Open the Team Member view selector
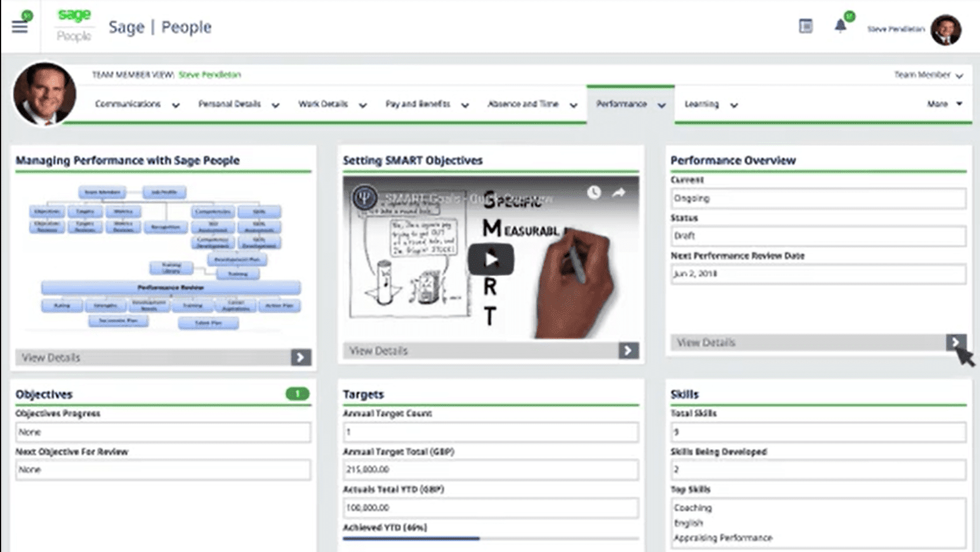980x552 pixels. click(928, 75)
